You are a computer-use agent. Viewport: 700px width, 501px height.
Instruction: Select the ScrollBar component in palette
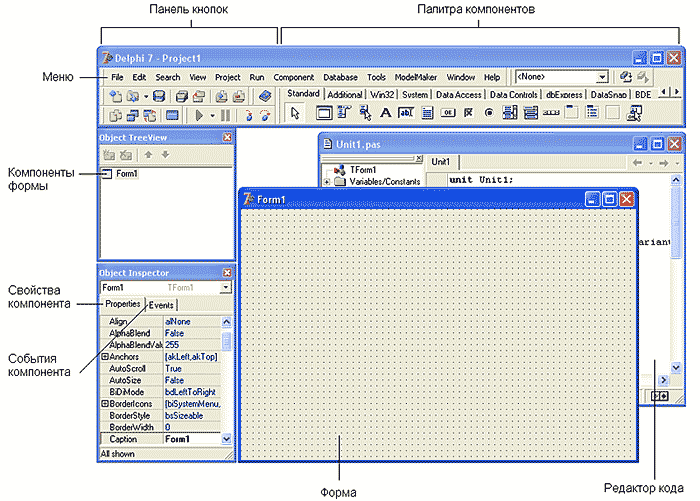(x=551, y=113)
